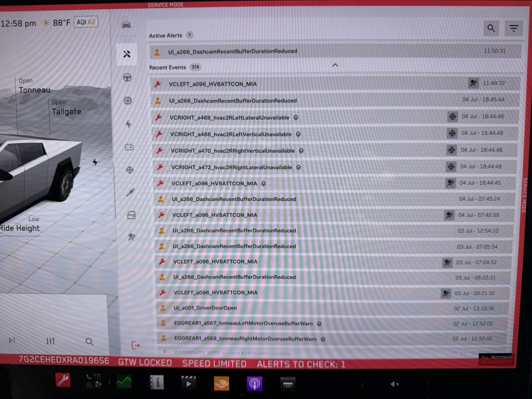532x399 pixels.
Task: Open VCLEFT_a096_HVBATTCON_MIA event at 11:49:32
Action: point(335,84)
